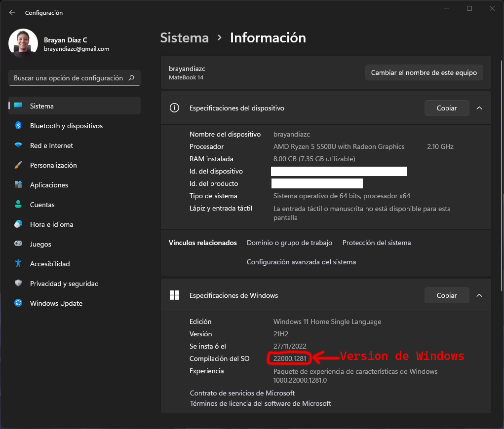Open Personalización settings
504x429 pixels.
pyautogui.click(x=74, y=165)
